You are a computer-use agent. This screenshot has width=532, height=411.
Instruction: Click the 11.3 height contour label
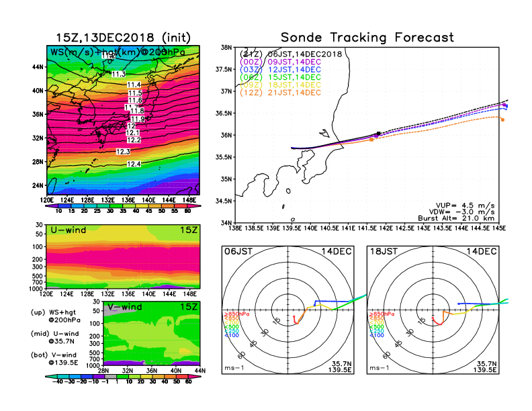(119, 74)
